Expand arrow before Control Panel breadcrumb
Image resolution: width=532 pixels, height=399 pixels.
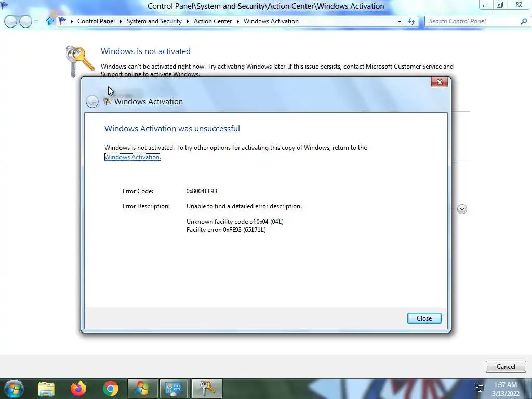71,21
